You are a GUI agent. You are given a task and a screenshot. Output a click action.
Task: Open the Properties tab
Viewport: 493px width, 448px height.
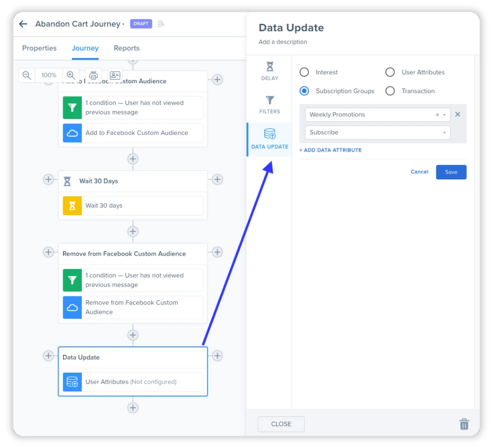[x=39, y=48]
